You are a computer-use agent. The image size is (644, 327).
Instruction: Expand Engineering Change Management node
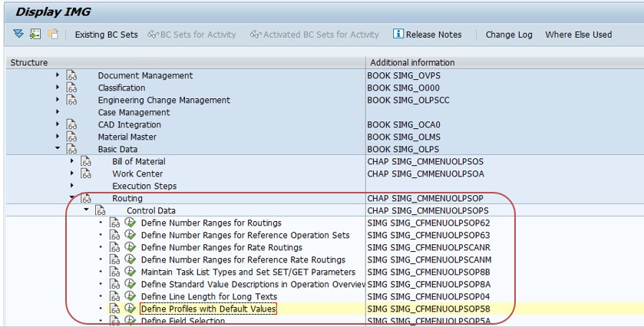pos(58,100)
